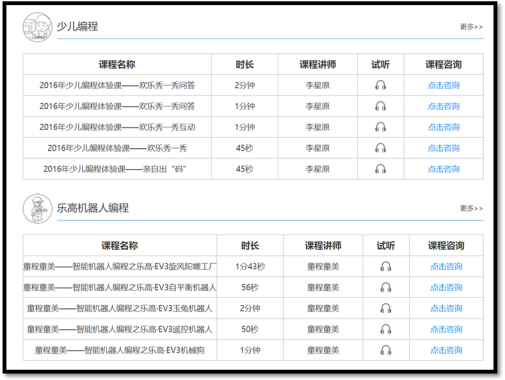
Task: Open 更多>> link in 少儿编程 section
Action: 471,27
